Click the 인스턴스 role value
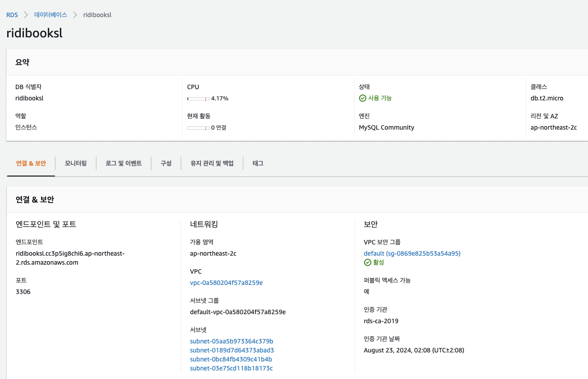588x379 pixels. coord(26,127)
